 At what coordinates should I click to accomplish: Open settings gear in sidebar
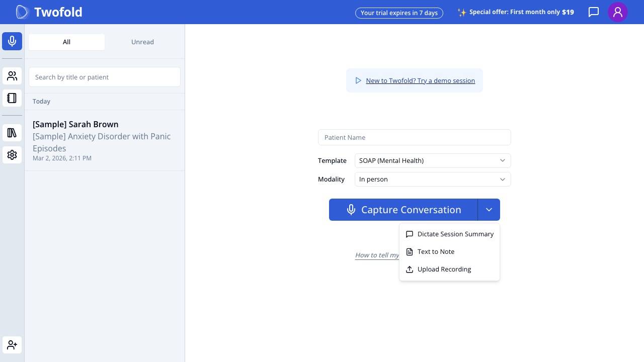tap(12, 155)
